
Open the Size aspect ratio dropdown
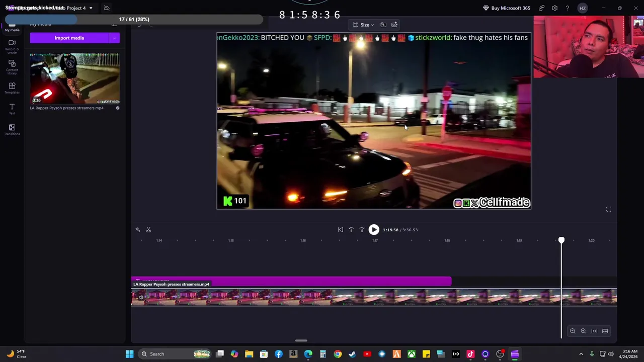point(363,25)
